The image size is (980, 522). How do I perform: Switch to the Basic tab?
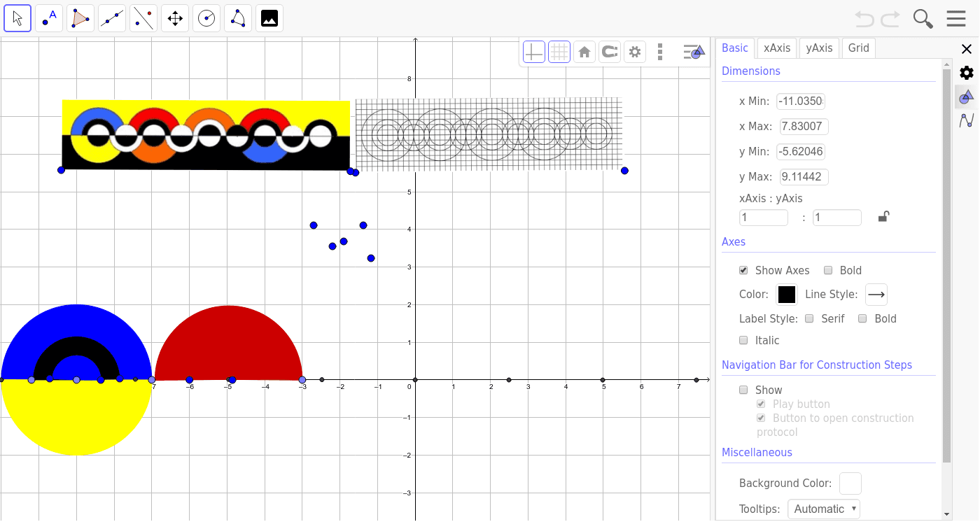click(735, 48)
